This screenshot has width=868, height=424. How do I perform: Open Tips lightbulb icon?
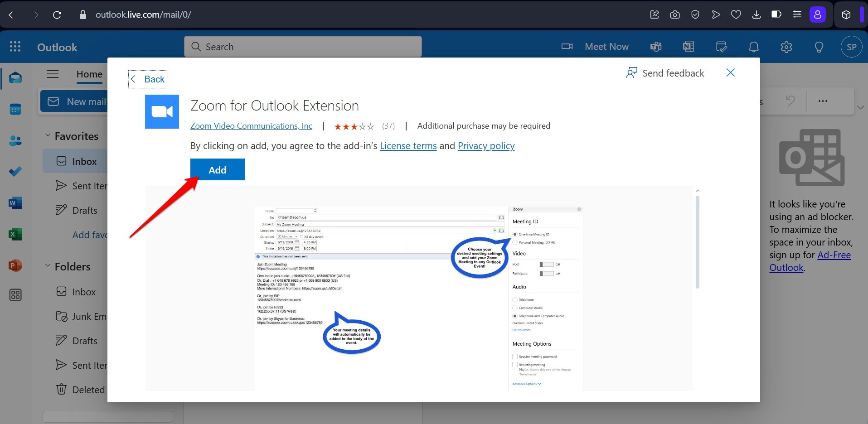(x=819, y=47)
